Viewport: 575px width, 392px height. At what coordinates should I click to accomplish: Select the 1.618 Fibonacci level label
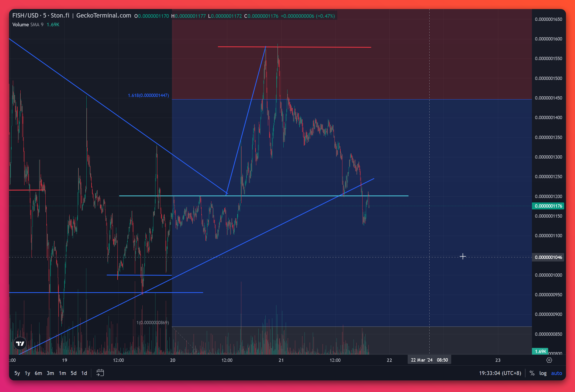[148, 95]
